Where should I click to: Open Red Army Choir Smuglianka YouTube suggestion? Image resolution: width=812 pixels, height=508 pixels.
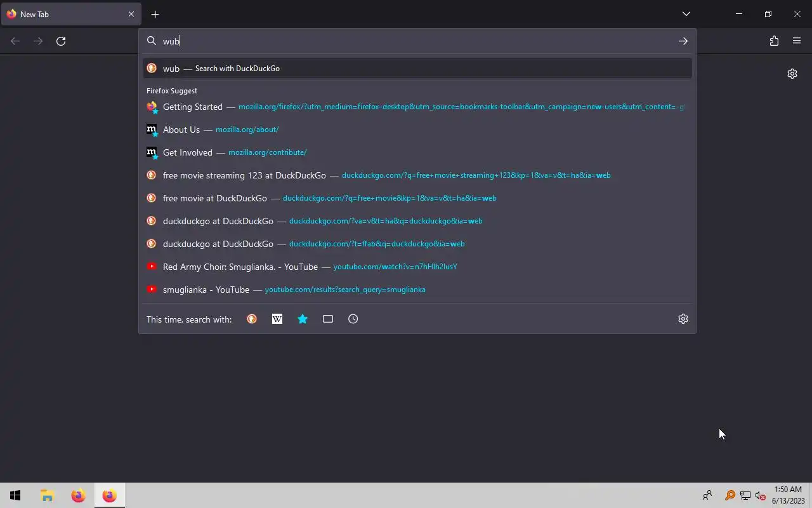417,267
